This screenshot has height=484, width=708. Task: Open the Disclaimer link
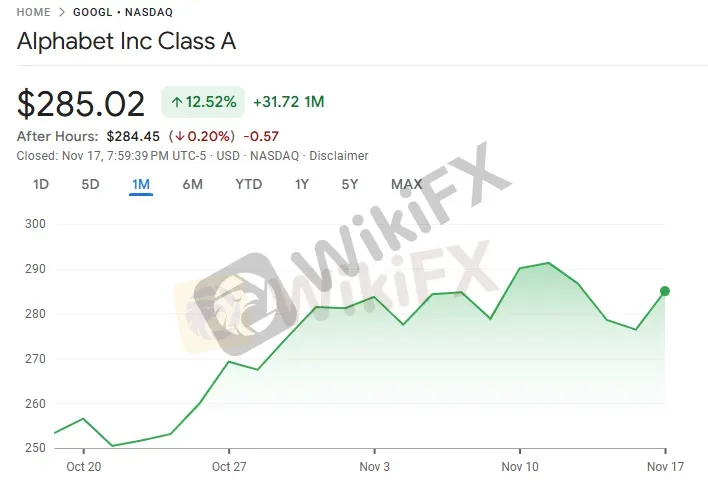point(339,156)
